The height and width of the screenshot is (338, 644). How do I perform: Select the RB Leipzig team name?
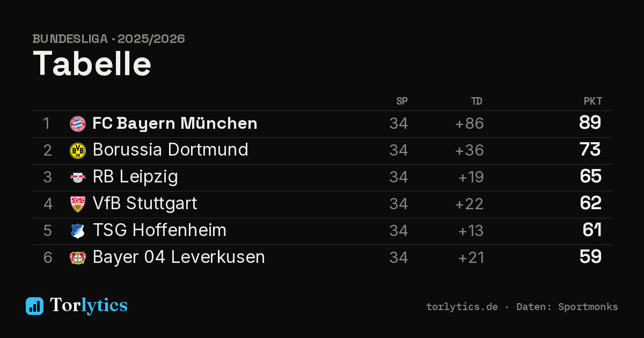point(135,177)
